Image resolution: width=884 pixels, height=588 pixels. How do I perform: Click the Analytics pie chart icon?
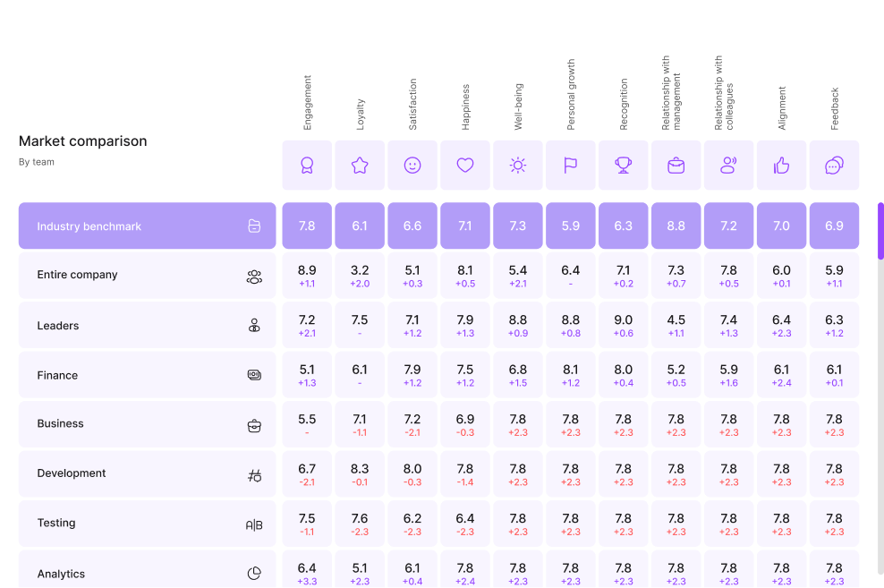(254, 574)
